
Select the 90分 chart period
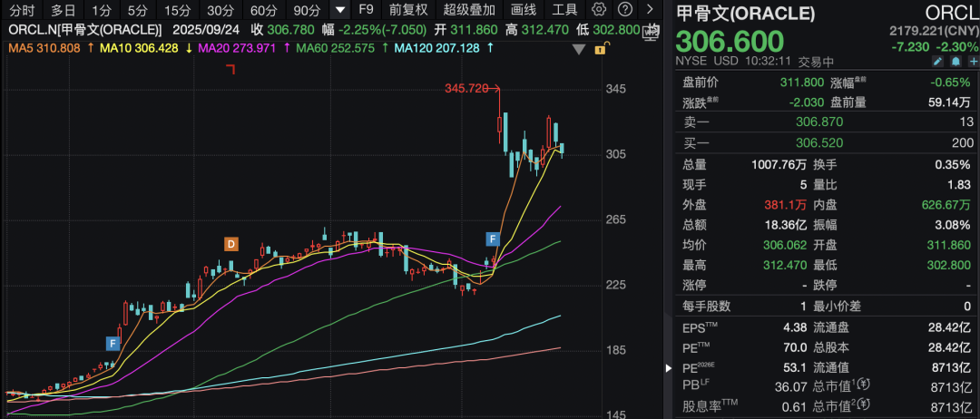(x=307, y=9)
